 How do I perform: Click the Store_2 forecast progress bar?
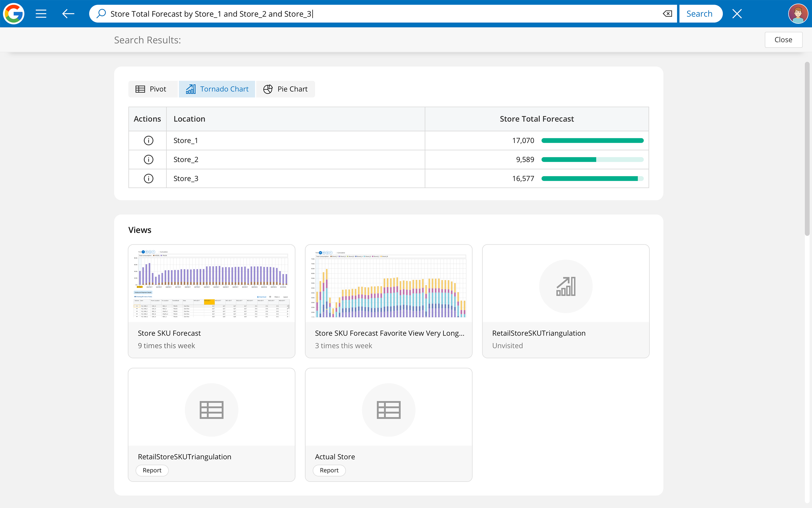point(592,159)
